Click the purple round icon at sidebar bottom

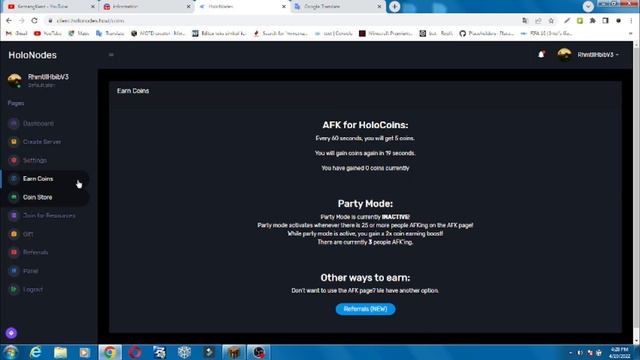point(11,333)
